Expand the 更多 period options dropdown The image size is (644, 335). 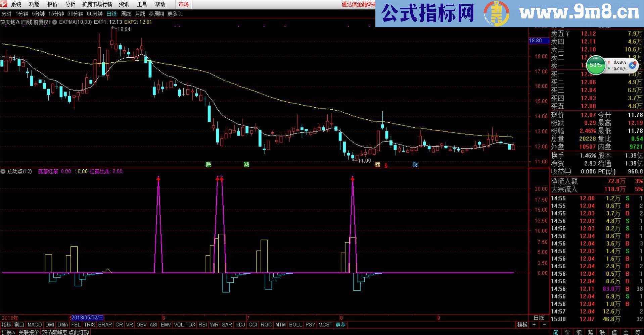[x=174, y=14]
